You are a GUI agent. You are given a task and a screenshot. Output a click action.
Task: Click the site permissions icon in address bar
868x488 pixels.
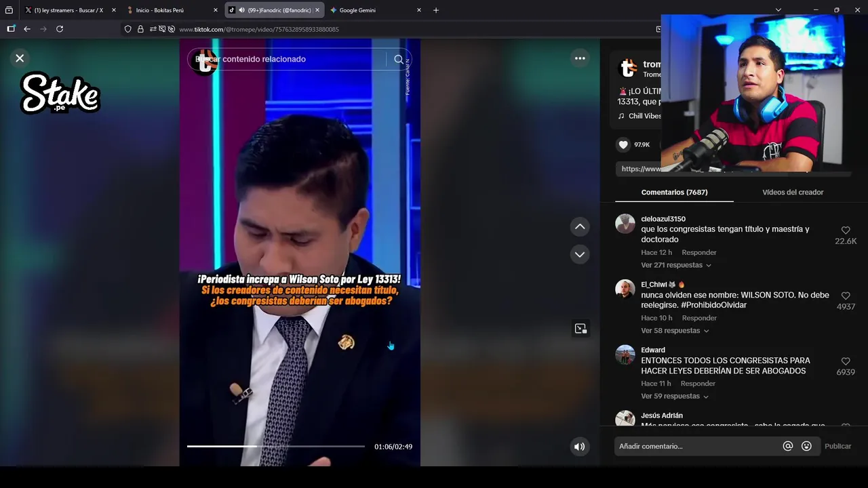(153, 29)
